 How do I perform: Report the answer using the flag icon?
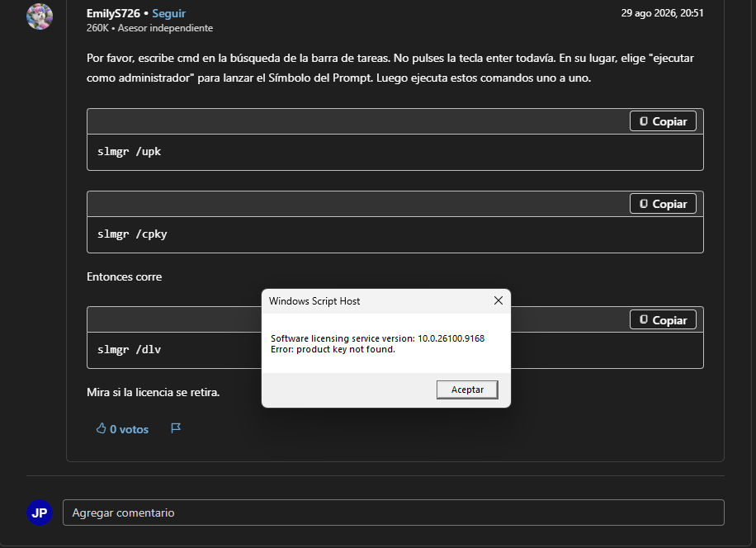click(x=176, y=428)
